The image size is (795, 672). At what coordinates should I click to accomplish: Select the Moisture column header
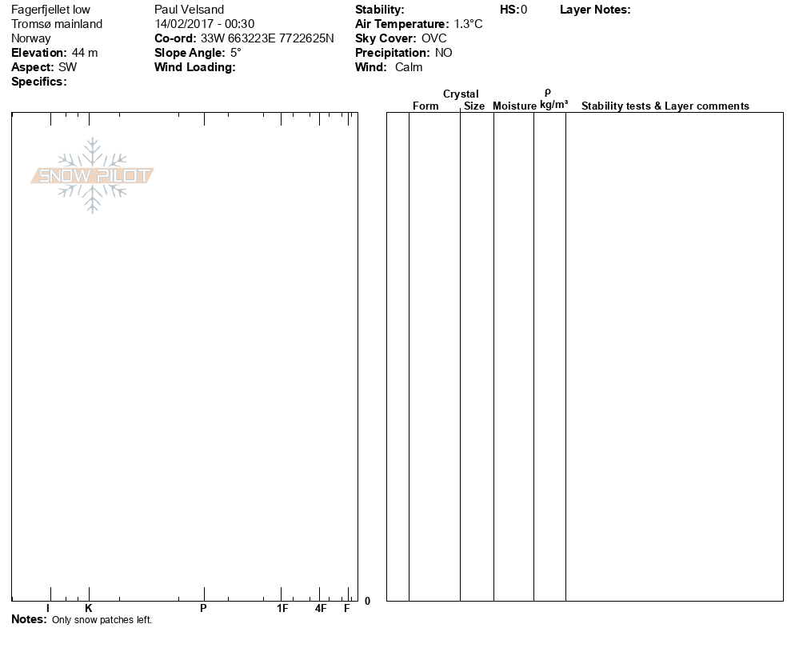pyautogui.click(x=514, y=106)
